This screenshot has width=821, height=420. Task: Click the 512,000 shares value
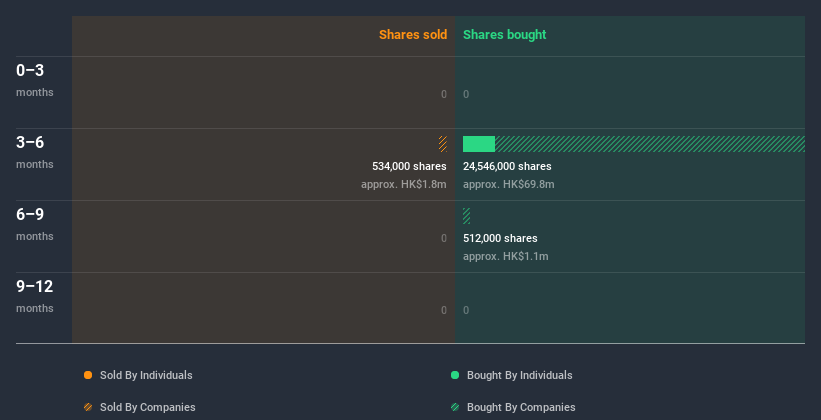click(x=500, y=238)
